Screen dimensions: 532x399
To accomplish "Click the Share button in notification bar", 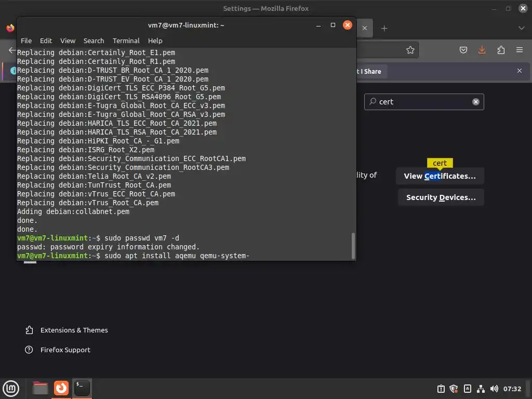I will 373,72.
